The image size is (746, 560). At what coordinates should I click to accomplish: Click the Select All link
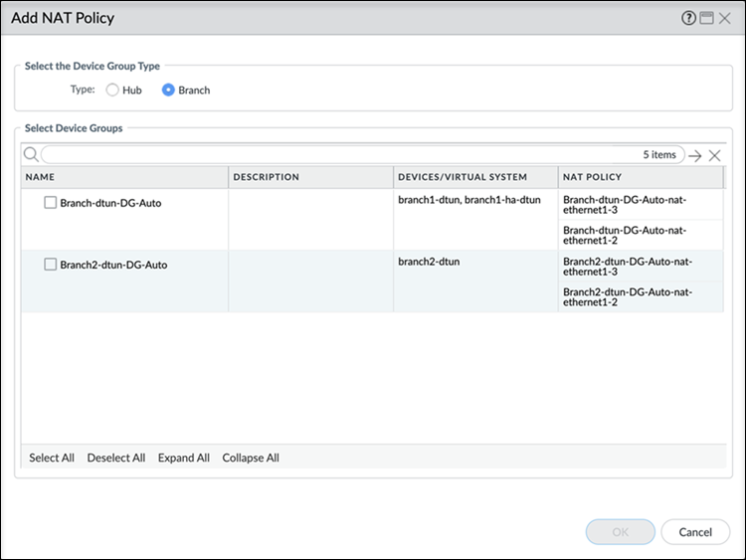pos(52,458)
